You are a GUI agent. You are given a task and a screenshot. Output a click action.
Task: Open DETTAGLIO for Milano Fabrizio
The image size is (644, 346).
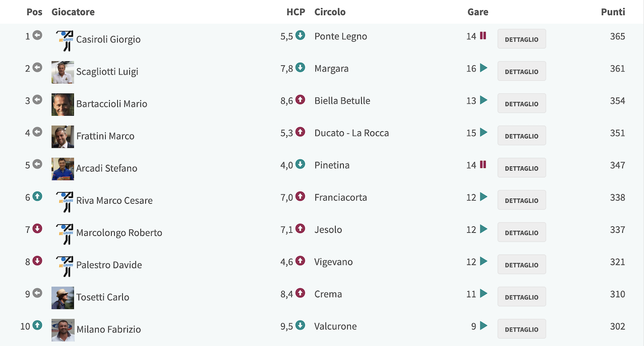click(522, 328)
